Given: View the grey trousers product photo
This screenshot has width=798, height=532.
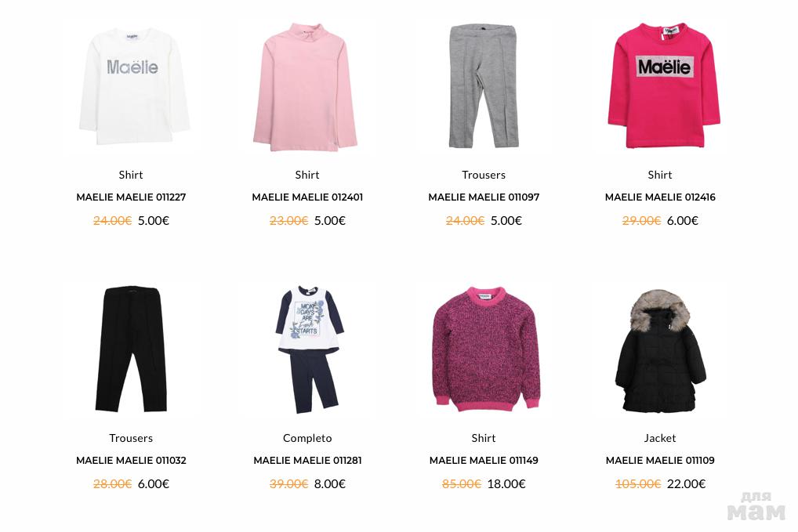Looking at the screenshot, I should pos(483,86).
